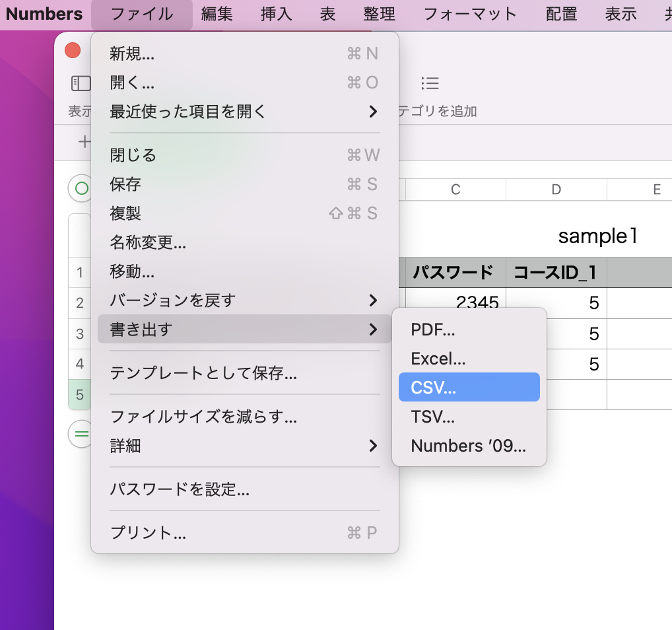Click the equals-sign add row handle
The height and width of the screenshot is (630, 672).
click(81, 434)
